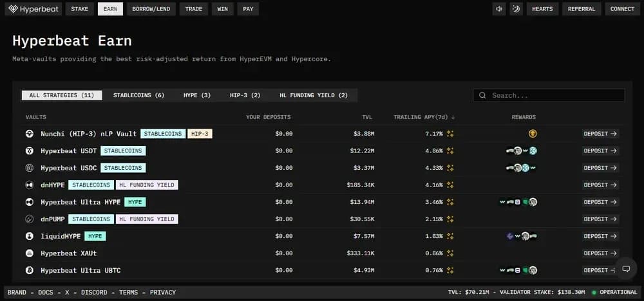Open the Privacy footer link
The height and width of the screenshot is (301, 644).
click(163, 293)
